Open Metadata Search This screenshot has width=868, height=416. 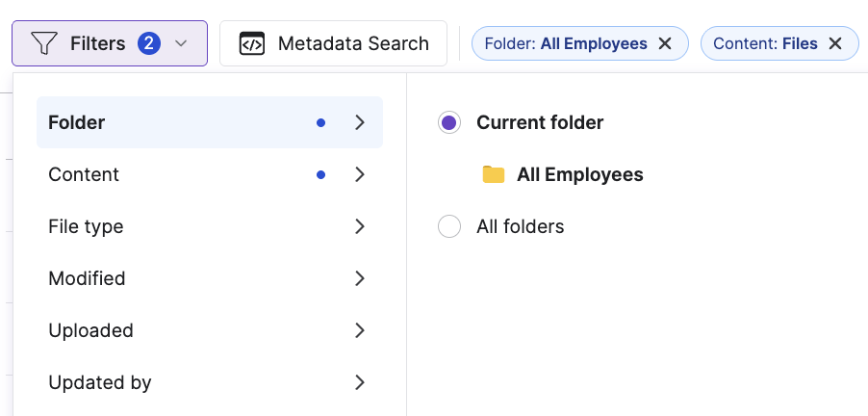(x=353, y=43)
